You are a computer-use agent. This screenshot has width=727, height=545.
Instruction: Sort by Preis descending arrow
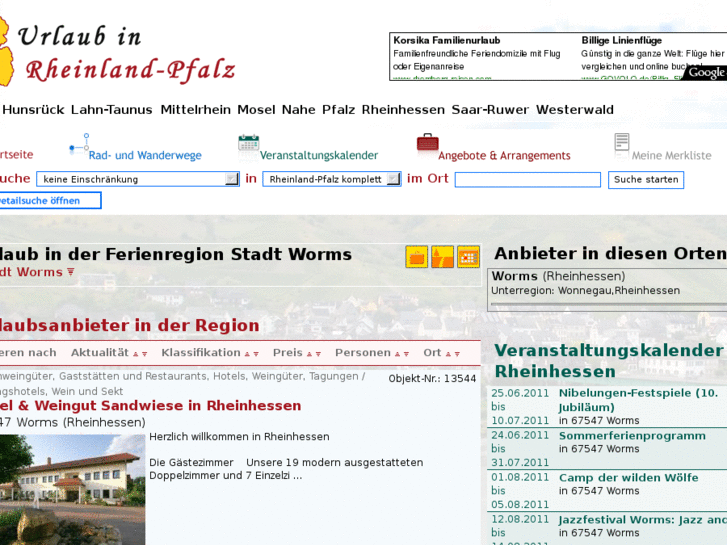point(318,354)
